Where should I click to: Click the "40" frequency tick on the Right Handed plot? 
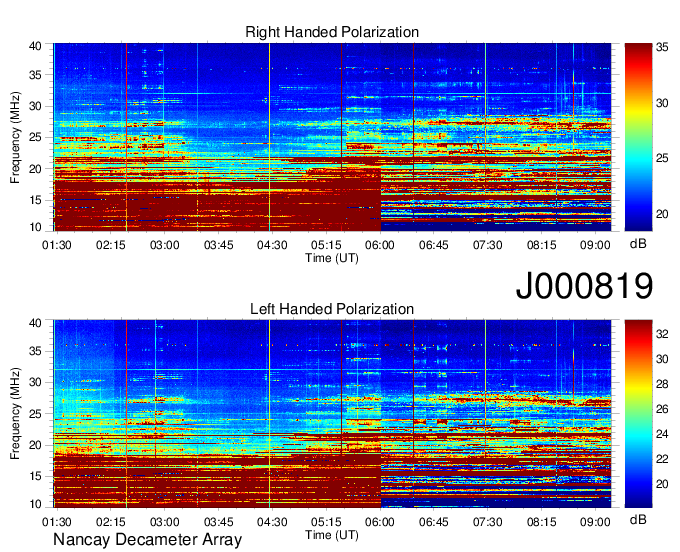36,46
